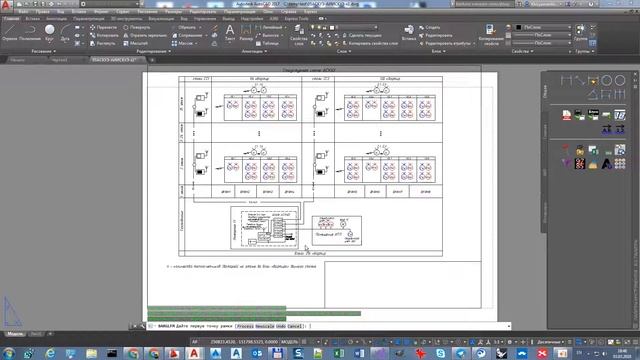Open the Модель layout tab
Screen dimensions: 640x360
click(15, 334)
